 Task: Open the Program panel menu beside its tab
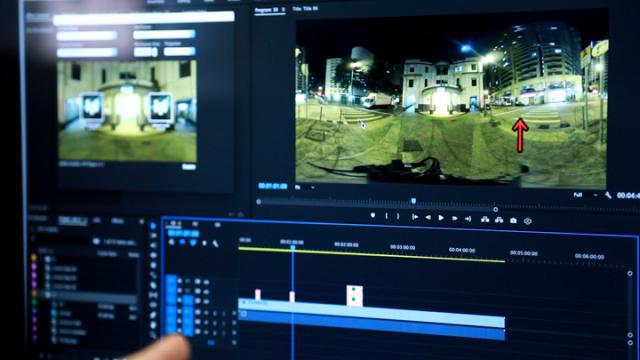[283, 10]
